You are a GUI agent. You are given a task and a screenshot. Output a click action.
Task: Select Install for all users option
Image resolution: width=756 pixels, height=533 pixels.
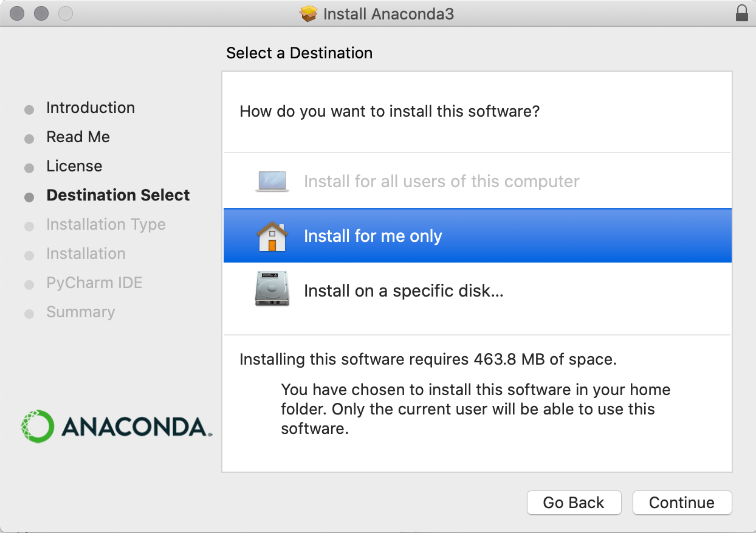tap(441, 182)
